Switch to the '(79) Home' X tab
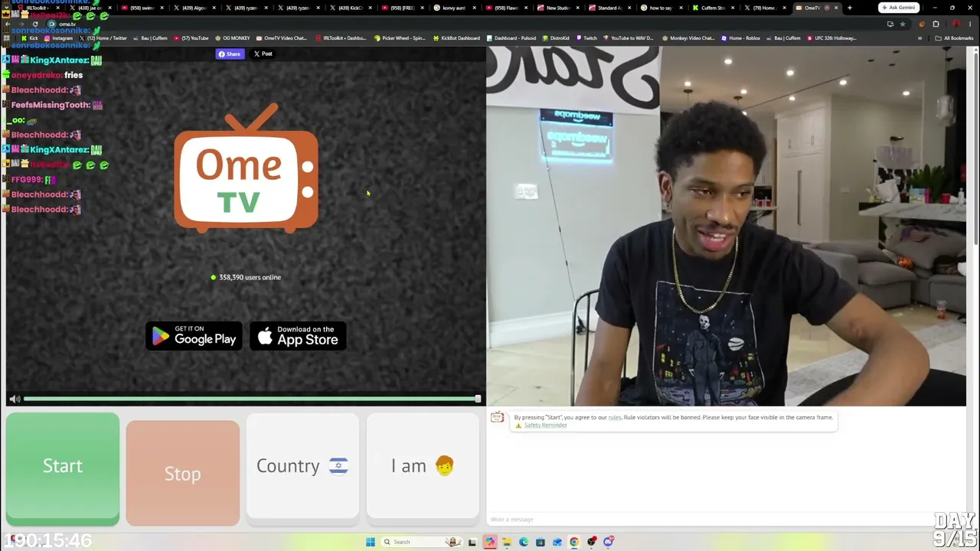The width and height of the screenshot is (980, 551). (765, 8)
